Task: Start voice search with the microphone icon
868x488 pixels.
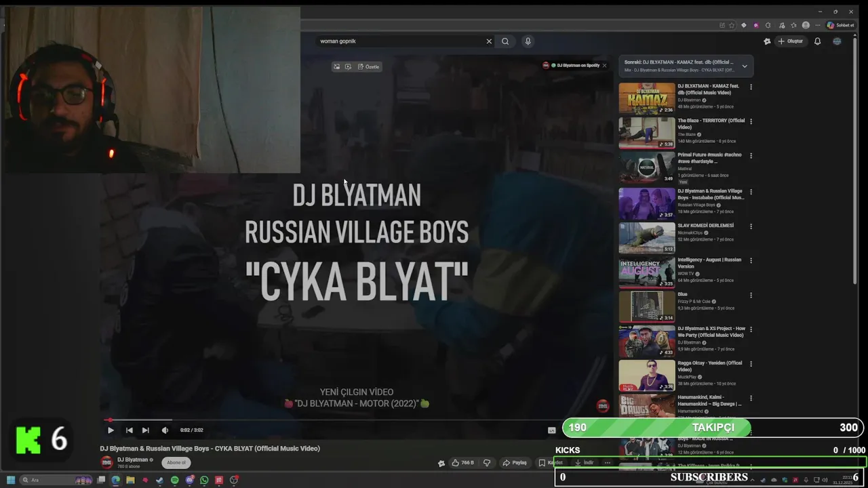Action: pyautogui.click(x=528, y=41)
